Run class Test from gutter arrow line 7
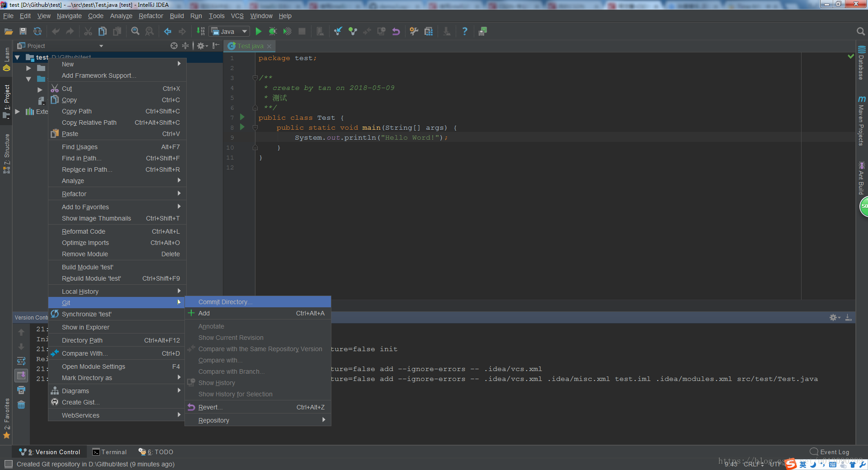This screenshot has width=868, height=470. point(242,117)
